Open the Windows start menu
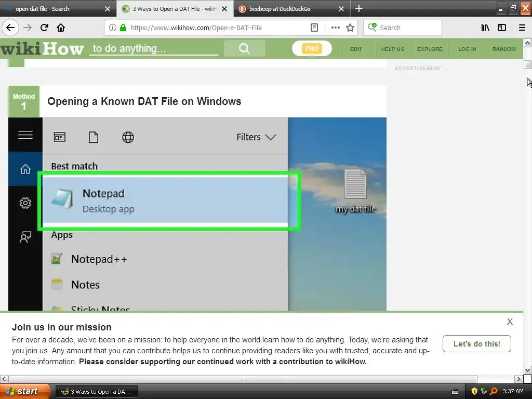532x399 pixels. tap(25, 391)
